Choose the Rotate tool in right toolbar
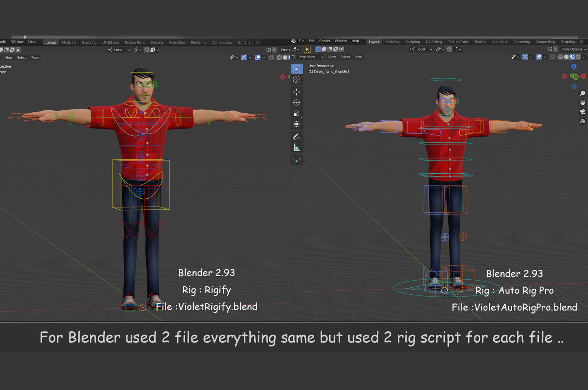 297,103
